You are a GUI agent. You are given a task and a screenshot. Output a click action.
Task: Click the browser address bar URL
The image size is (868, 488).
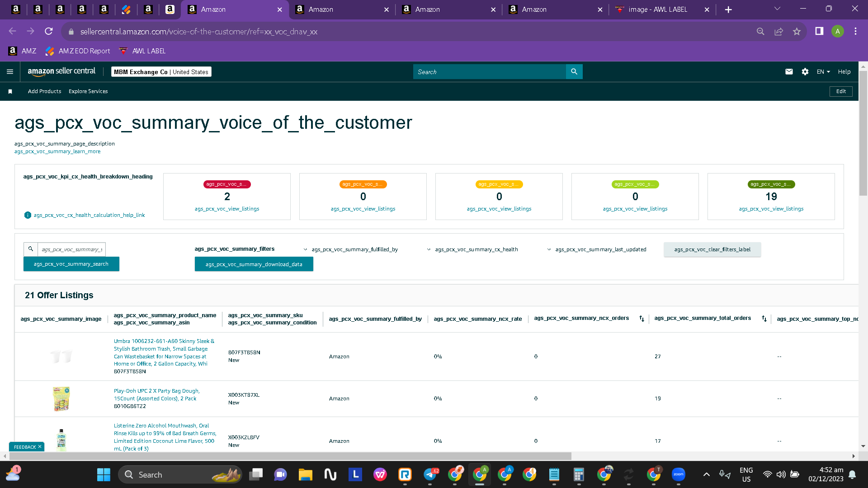(x=199, y=32)
